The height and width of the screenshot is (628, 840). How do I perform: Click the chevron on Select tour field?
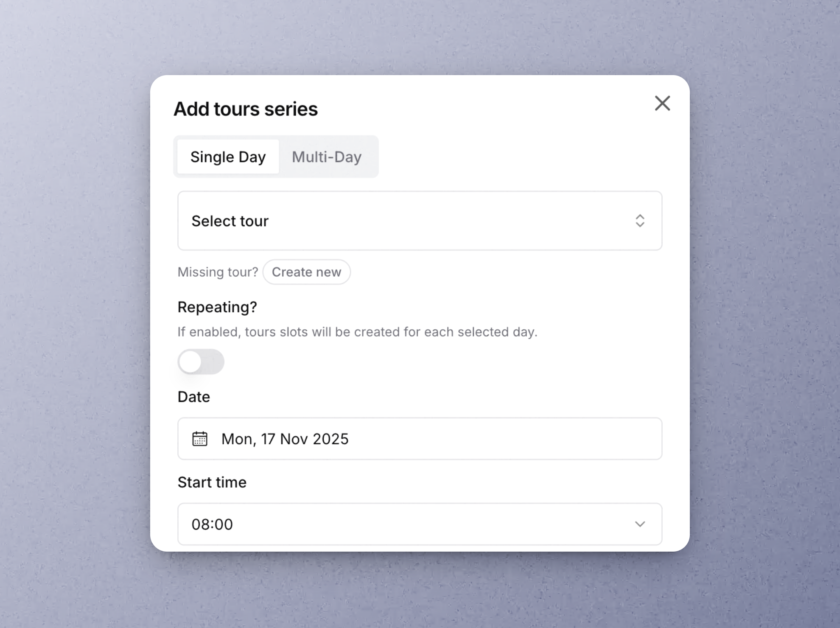point(641,221)
